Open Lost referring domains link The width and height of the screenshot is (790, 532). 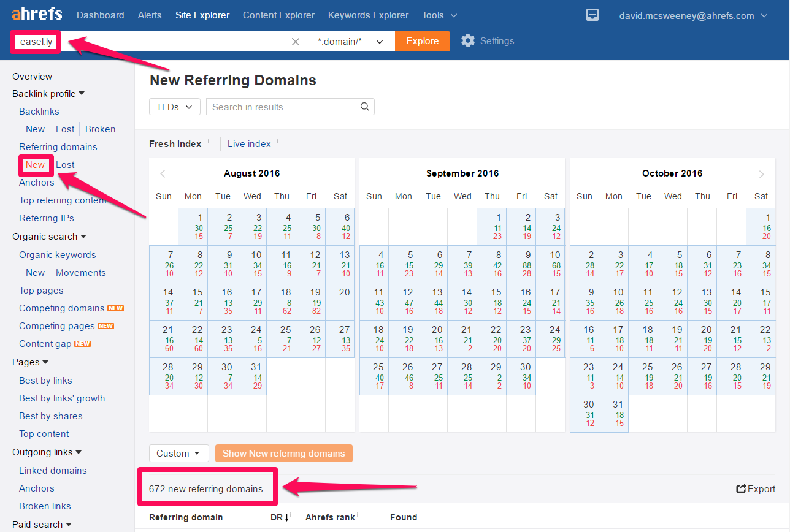point(65,165)
